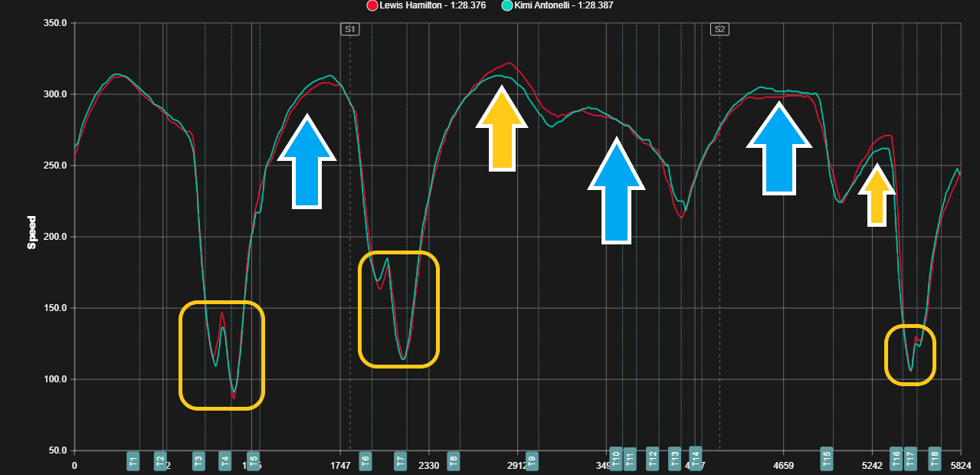Click the T15 turn marker
This screenshot has height=475, width=980.
coord(827,459)
